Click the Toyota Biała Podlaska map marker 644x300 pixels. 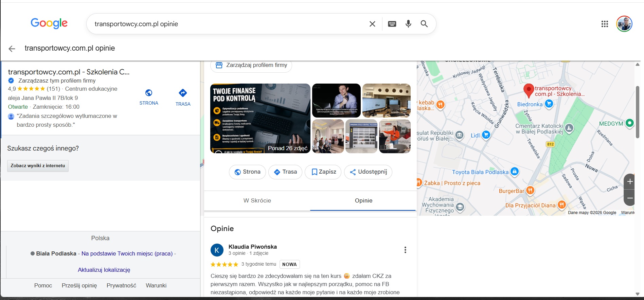coord(515,172)
